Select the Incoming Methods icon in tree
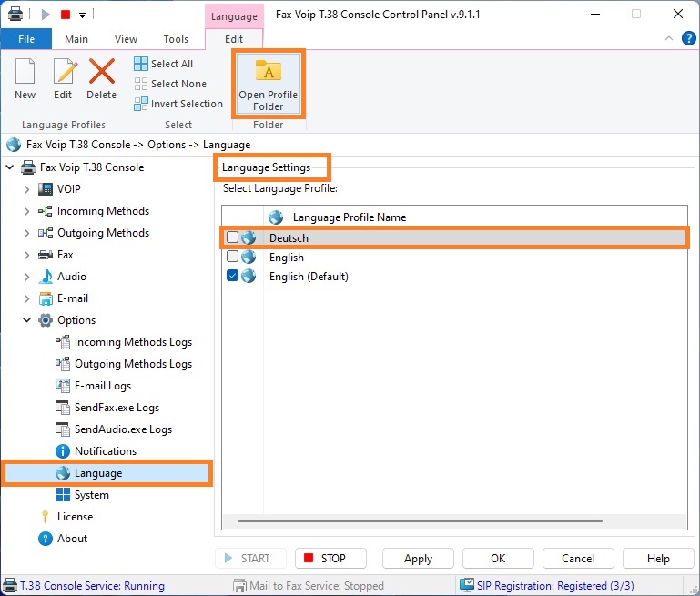This screenshot has width=700, height=596. click(x=46, y=211)
